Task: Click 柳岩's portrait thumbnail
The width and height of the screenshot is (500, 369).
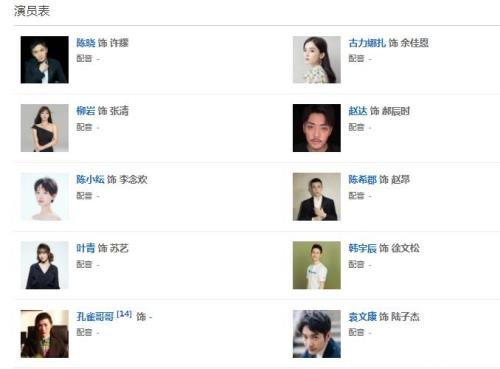Action: pyautogui.click(x=45, y=128)
